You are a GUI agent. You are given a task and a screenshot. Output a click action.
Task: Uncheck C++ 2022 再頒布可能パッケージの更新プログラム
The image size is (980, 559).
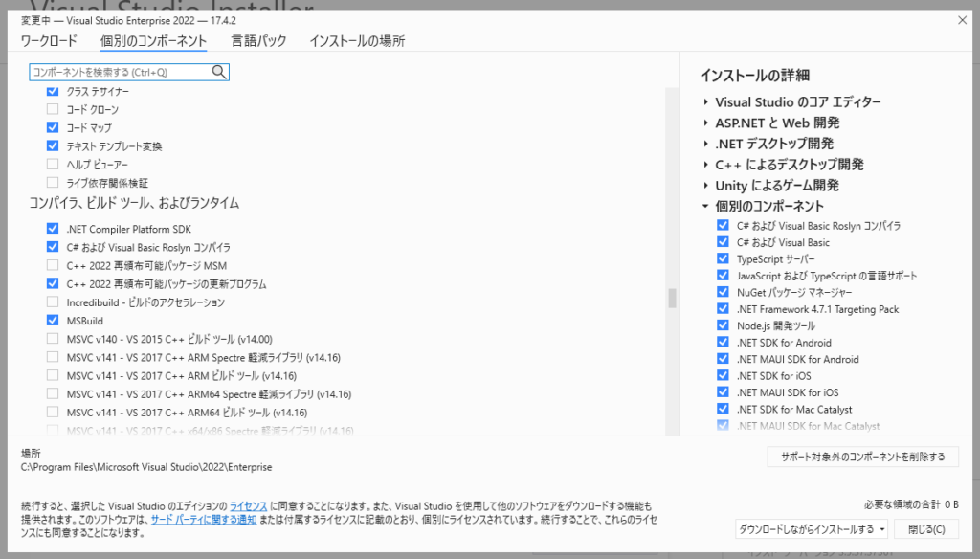53,284
